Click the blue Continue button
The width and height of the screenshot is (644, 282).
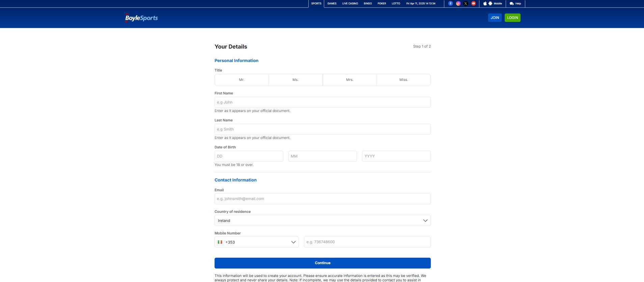pyautogui.click(x=323, y=263)
